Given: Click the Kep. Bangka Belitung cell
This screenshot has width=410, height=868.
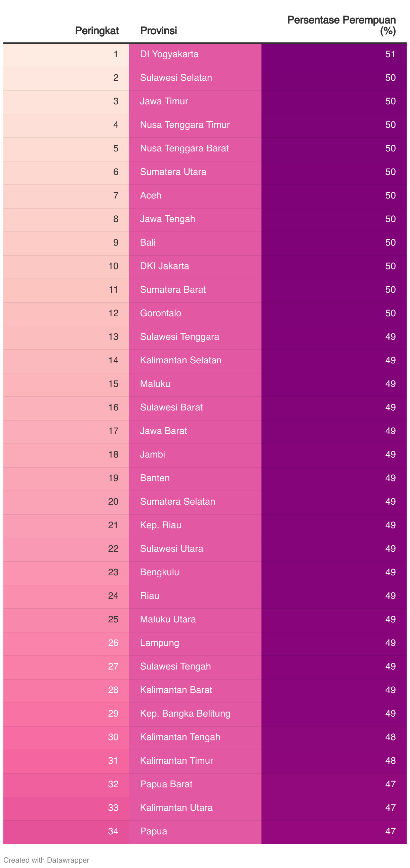Looking at the screenshot, I should coord(195,714).
